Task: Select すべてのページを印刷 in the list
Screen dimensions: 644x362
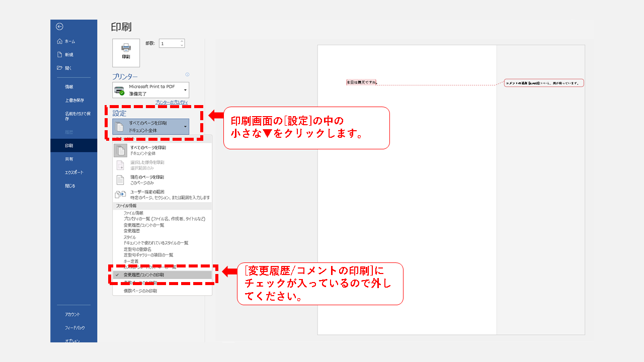Action: click(162, 150)
